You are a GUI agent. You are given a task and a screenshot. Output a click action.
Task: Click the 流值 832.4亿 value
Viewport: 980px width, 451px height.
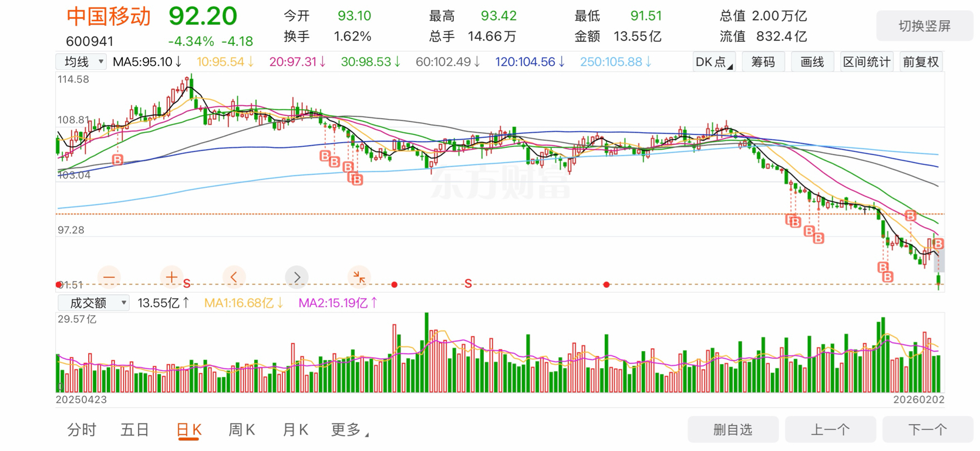782,36
